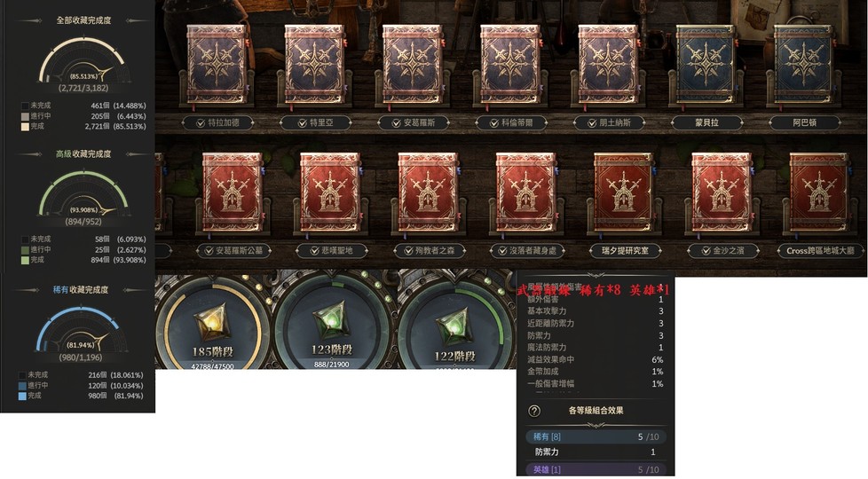Click the green gem at 122階段

pos(454,327)
